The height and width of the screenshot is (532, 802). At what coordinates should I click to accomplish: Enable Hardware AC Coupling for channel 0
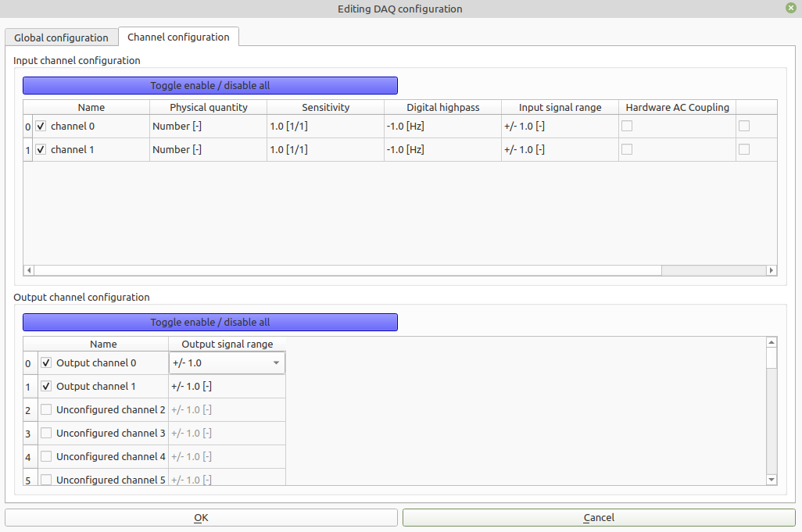[x=627, y=126]
